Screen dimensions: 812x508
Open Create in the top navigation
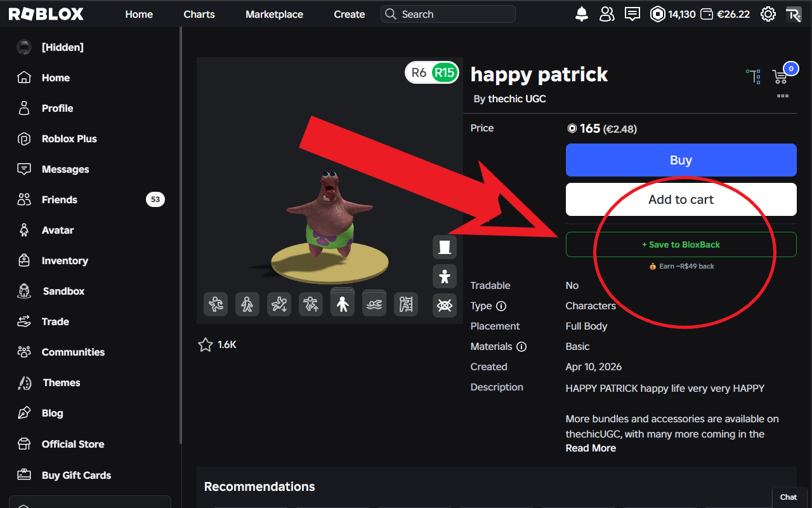click(350, 14)
